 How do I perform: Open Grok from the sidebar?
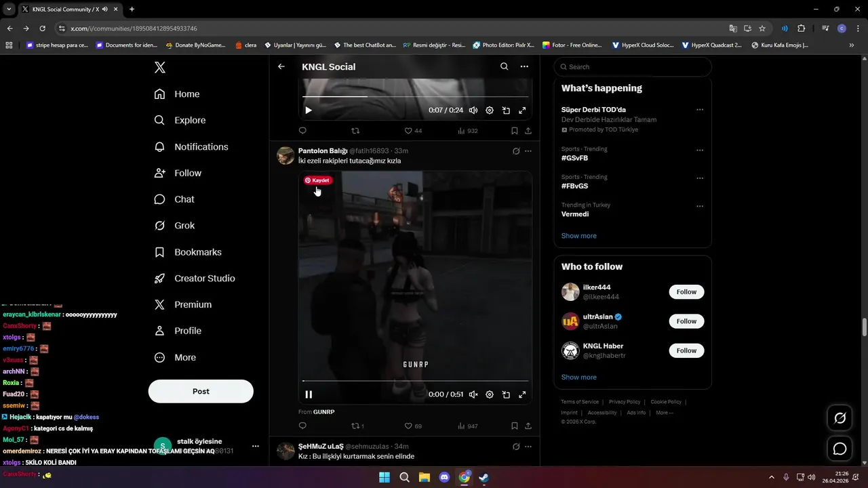click(x=174, y=226)
